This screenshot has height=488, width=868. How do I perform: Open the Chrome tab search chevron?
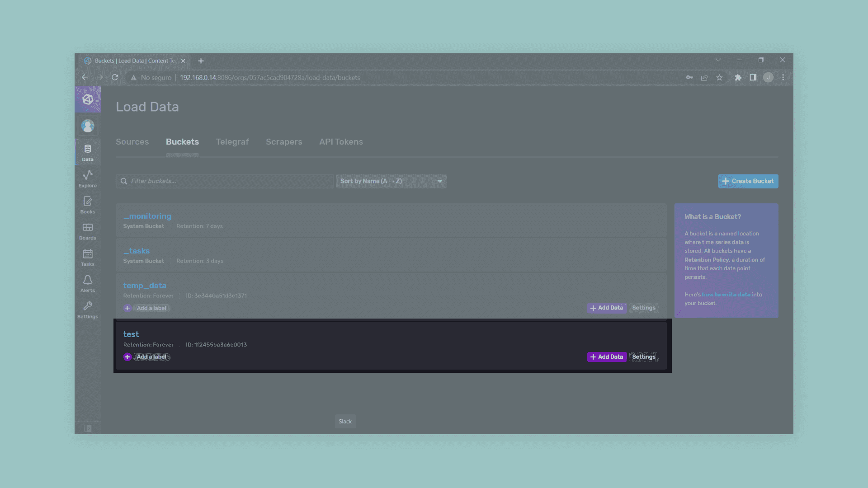coord(718,60)
